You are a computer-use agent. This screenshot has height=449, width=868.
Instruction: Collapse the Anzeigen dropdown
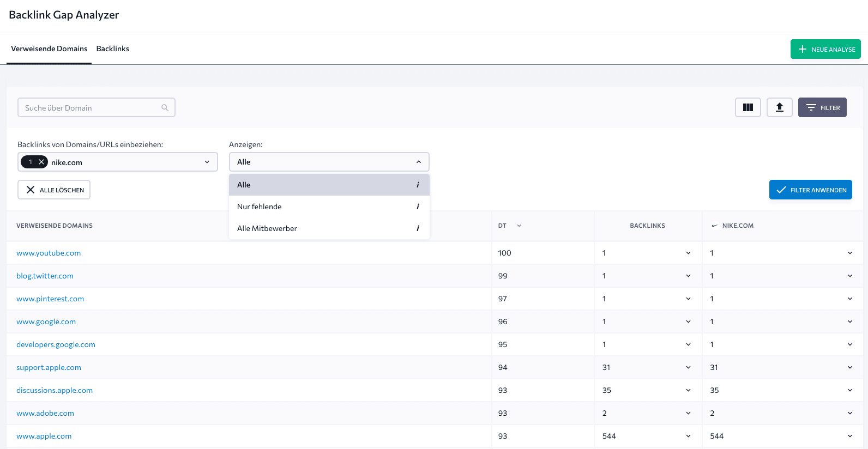[419, 162]
